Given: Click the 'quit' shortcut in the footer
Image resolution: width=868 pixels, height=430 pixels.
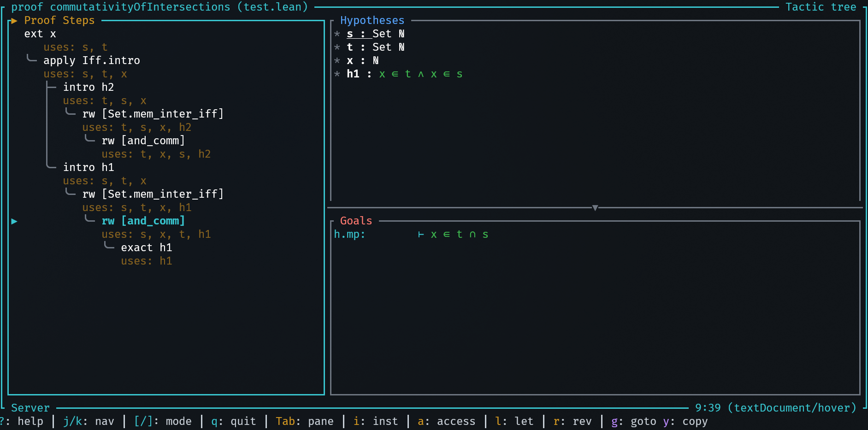Looking at the screenshot, I should coord(242,422).
